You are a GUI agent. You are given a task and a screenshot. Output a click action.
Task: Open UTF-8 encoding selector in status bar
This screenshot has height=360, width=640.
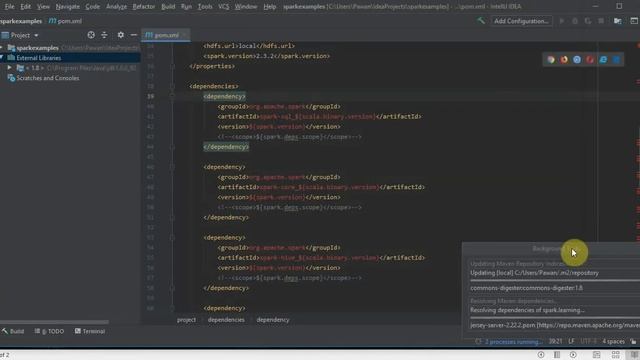click(x=588, y=341)
